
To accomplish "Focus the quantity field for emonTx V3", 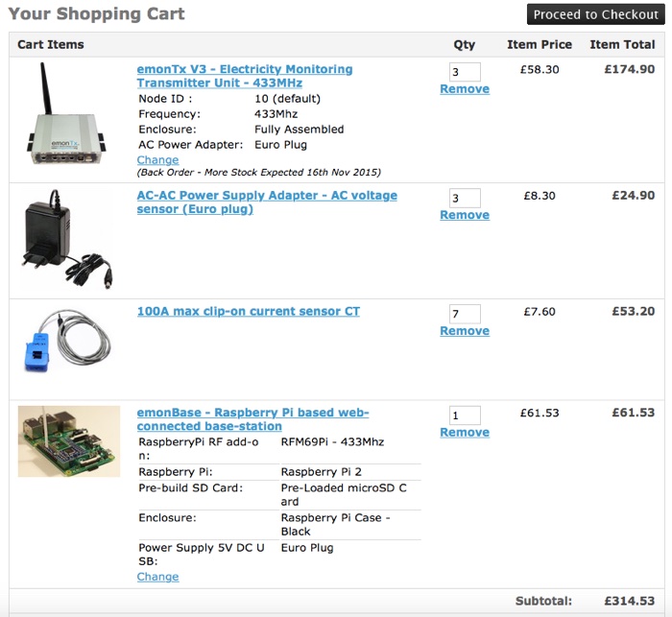I will [x=465, y=72].
